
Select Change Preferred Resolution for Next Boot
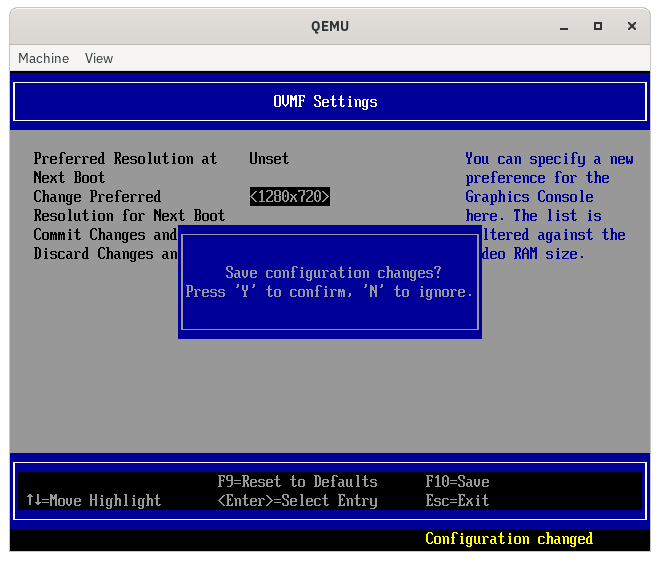click(129, 206)
